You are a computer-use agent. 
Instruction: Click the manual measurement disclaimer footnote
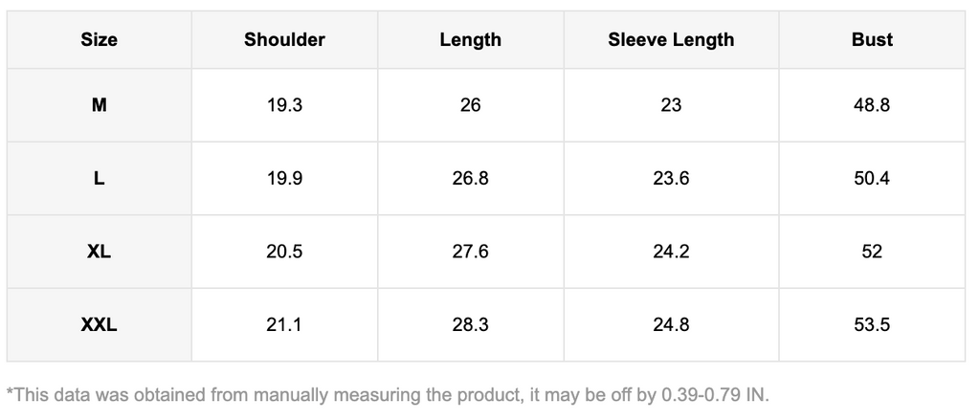pyautogui.click(x=388, y=393)
